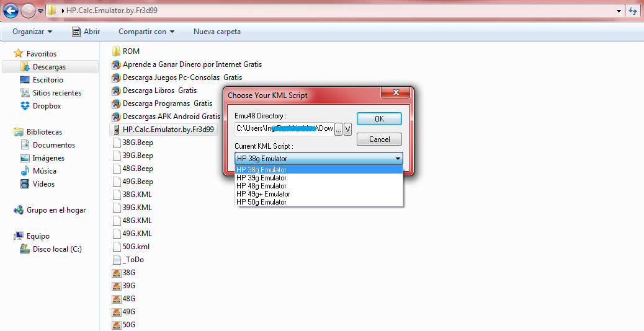Click the folder icon in address bar
Screen dimensions: 644x331
pyautogui.click(x=51, y=11)
